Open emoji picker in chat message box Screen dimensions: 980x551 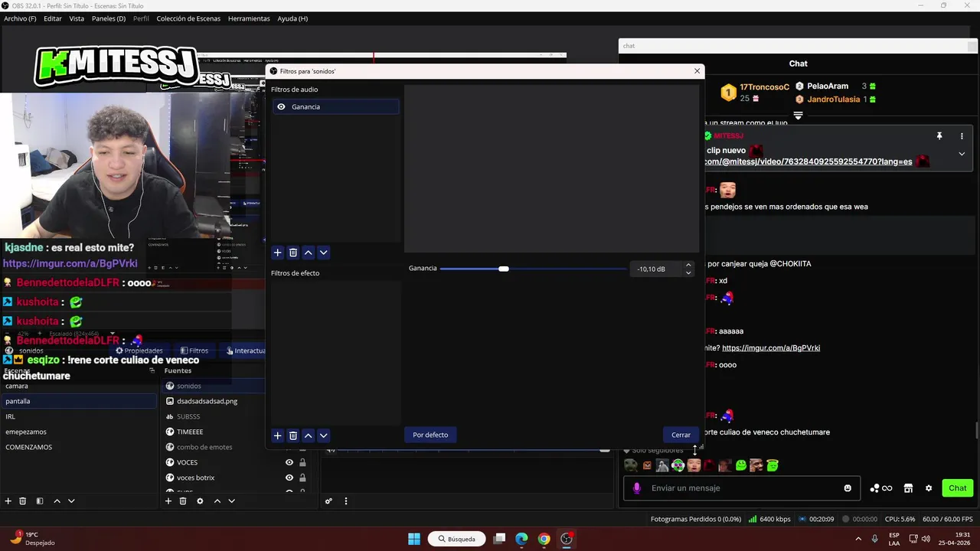tap(848, 488)
